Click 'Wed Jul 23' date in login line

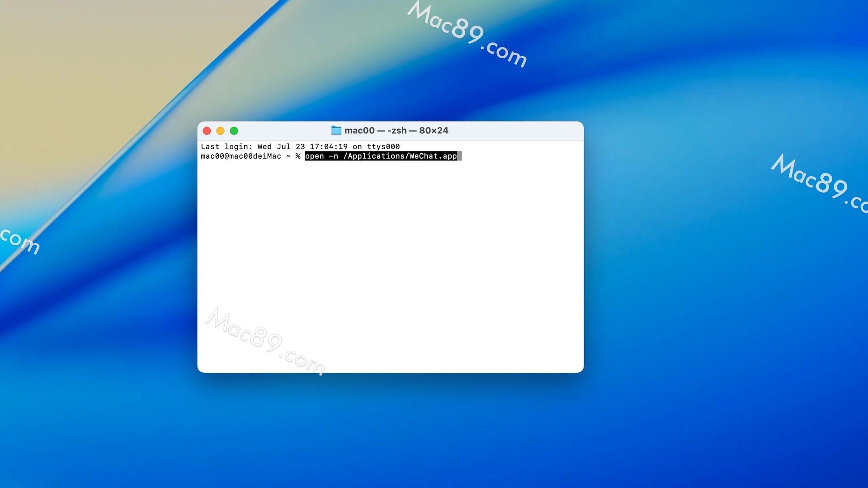pyautogui.click(x=281, y=146)
